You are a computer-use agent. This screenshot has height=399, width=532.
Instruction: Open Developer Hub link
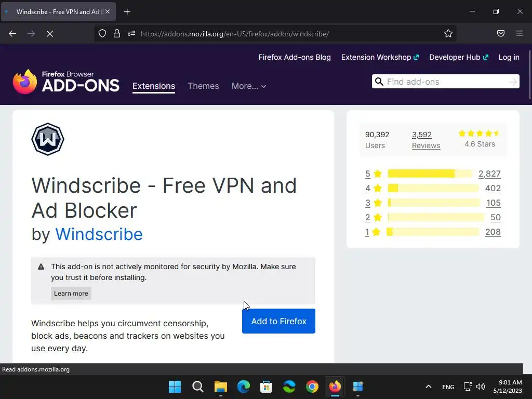click(459, 57)
